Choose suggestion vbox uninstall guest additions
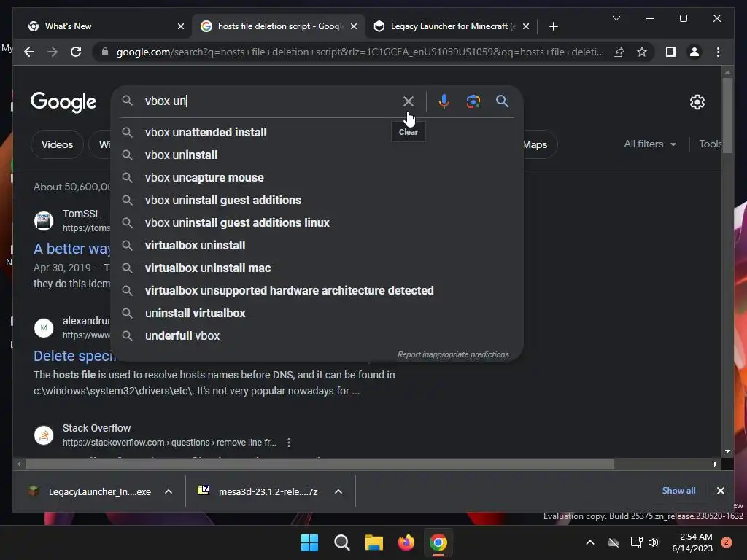Image resolution: width=747 pixels, height=560 pixels. [317, 200]
